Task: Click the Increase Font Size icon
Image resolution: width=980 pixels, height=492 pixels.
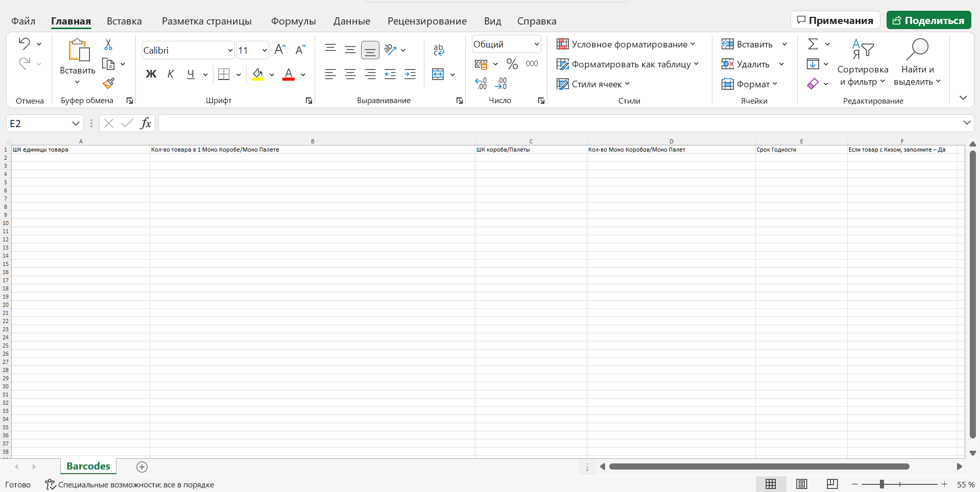Action: click(x=280, y=50)
